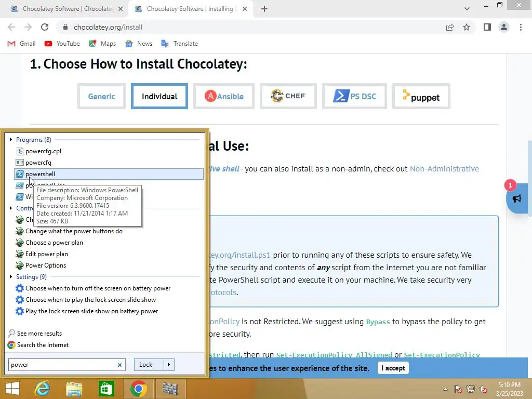
Task: Collapse the Settings (9) group
Action: click(11, 276)
